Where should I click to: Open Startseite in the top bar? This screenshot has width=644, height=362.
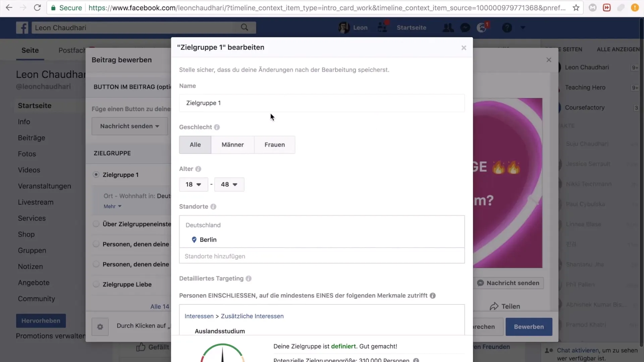(x=411, y=27)
